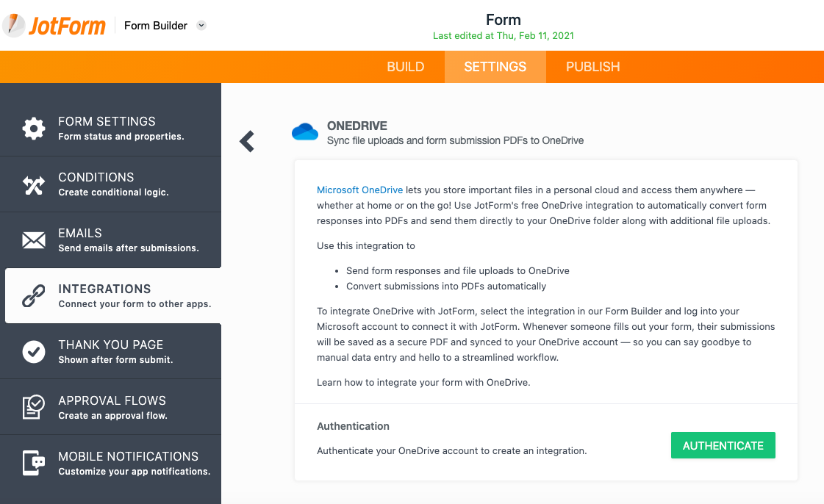Open FORM SETTINGS sidebar item

(110, 128)
